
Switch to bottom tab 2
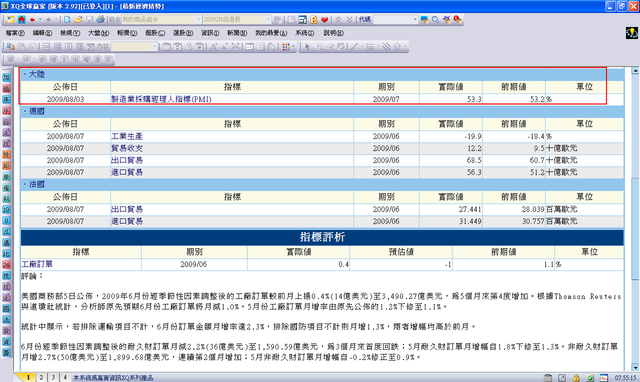click(41, 378)
